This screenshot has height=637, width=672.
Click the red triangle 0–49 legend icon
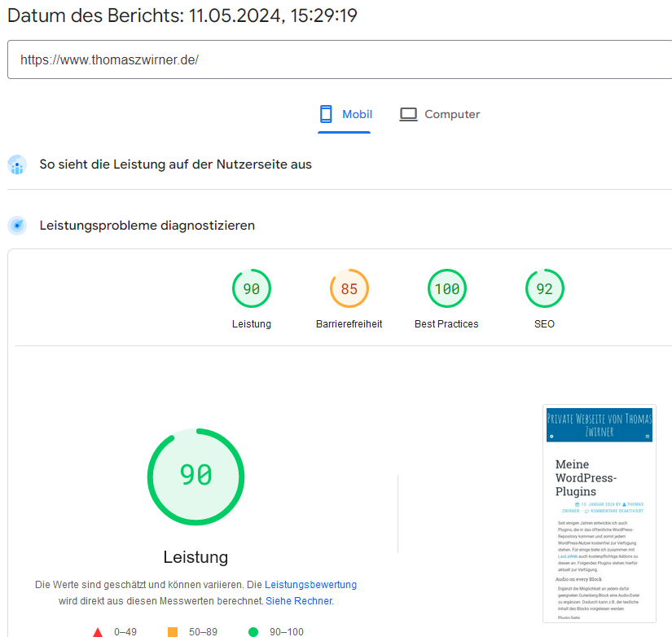(x=98, y=631)
